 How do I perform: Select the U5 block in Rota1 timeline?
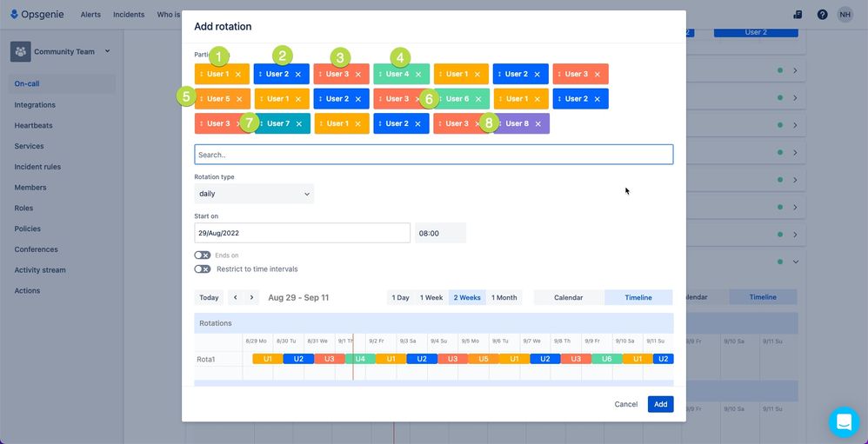point(484,359)
